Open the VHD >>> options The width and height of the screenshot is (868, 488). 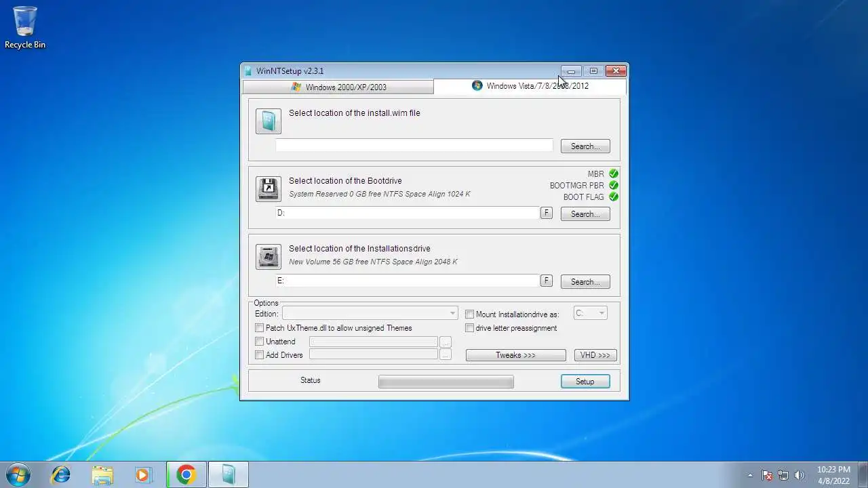point(595,355)
